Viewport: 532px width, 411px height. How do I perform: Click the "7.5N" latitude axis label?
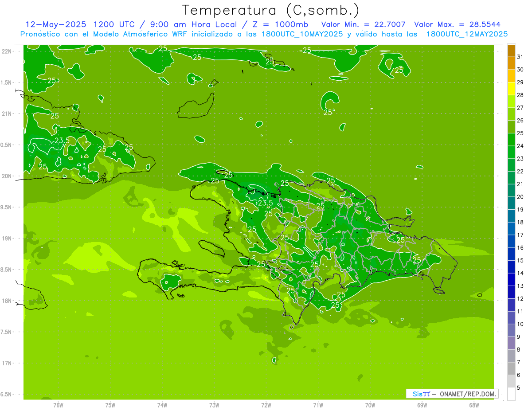[x=7, y=332]
